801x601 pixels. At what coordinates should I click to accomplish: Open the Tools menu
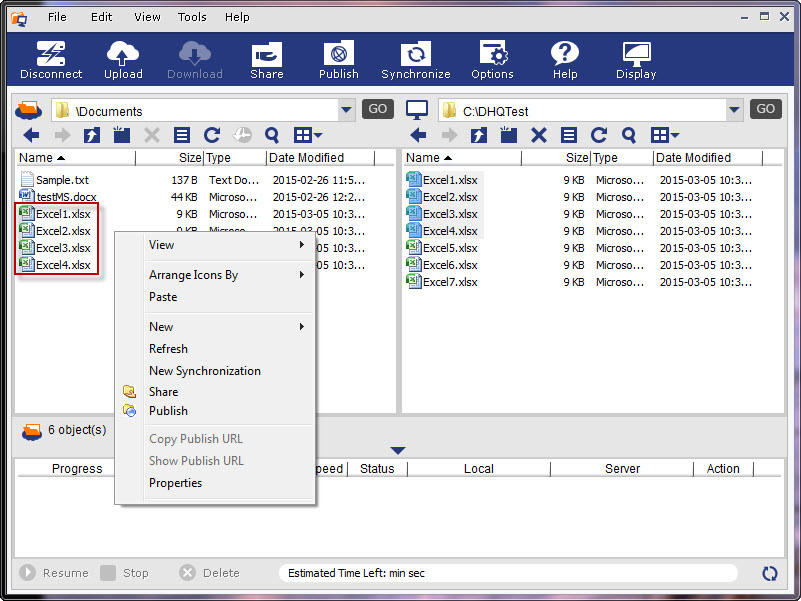[192, 17]
